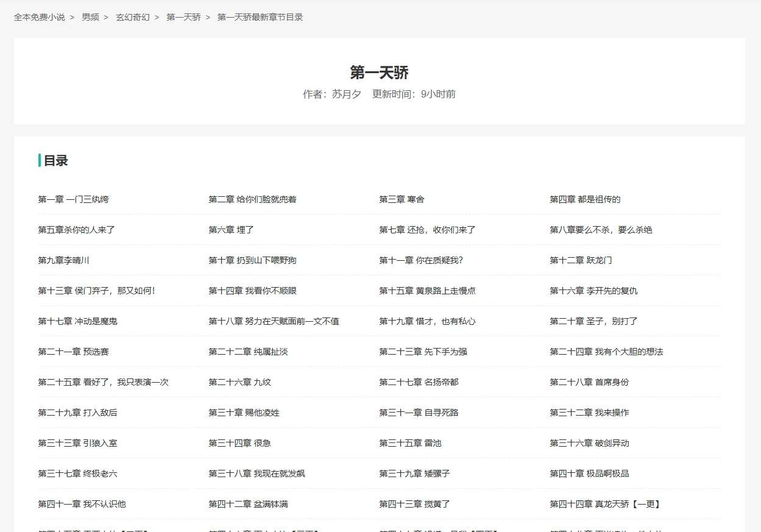
Task: Click author name 苏月夕
Action: click(346, 94)
